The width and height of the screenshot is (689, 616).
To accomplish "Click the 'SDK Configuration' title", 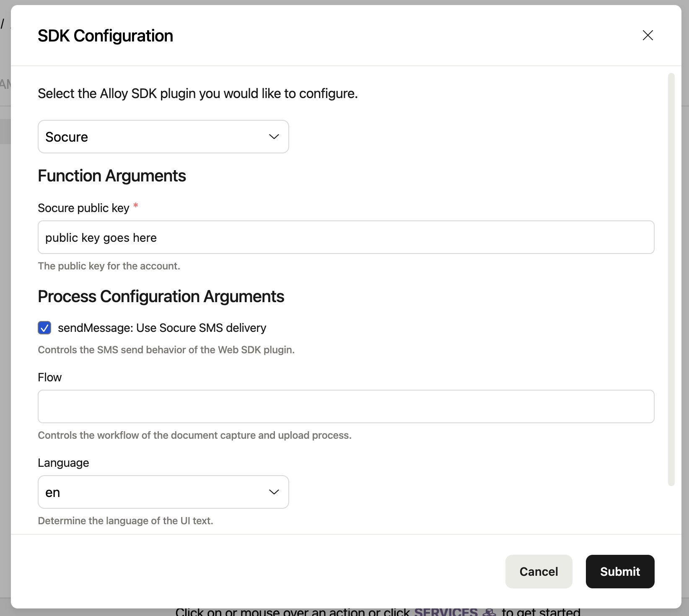I will pyautogui.click(x=105, y=36).
